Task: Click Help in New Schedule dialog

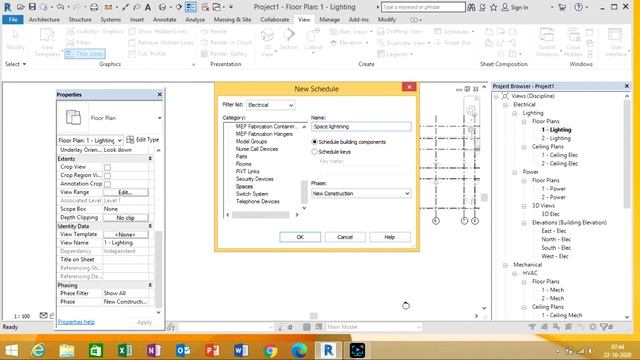Action: (390, 237)
